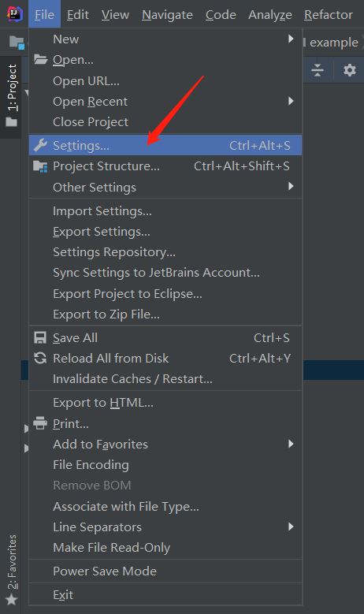Click the open folder icon beside Open
Viewport: 364px width, 614px height.
(40, 60)
